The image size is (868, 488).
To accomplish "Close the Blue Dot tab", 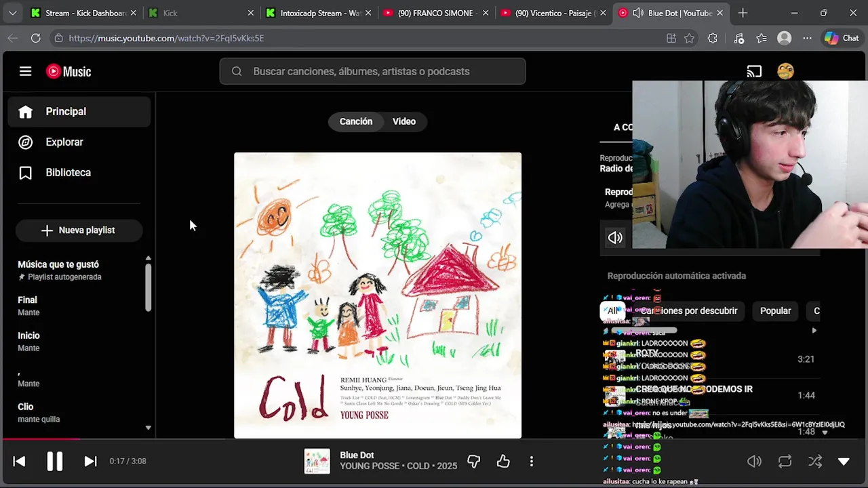I will click(720, 13).
